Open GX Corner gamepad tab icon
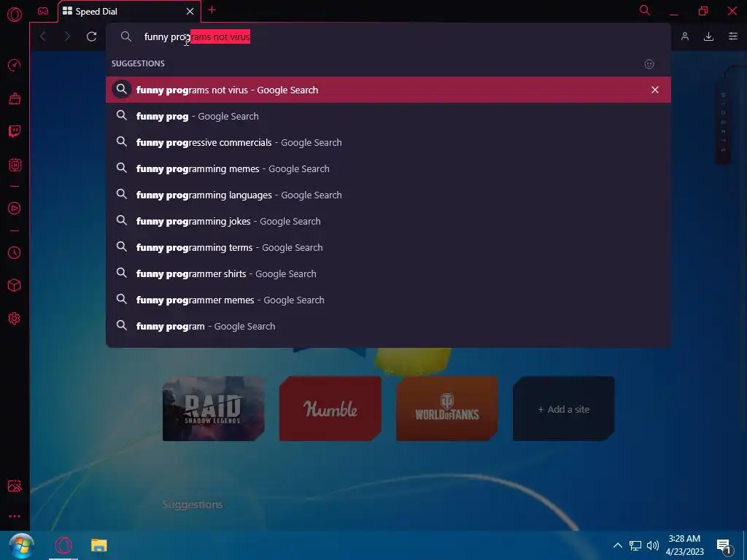Screen dimensions: 747x560 click(x=43, y=11)
